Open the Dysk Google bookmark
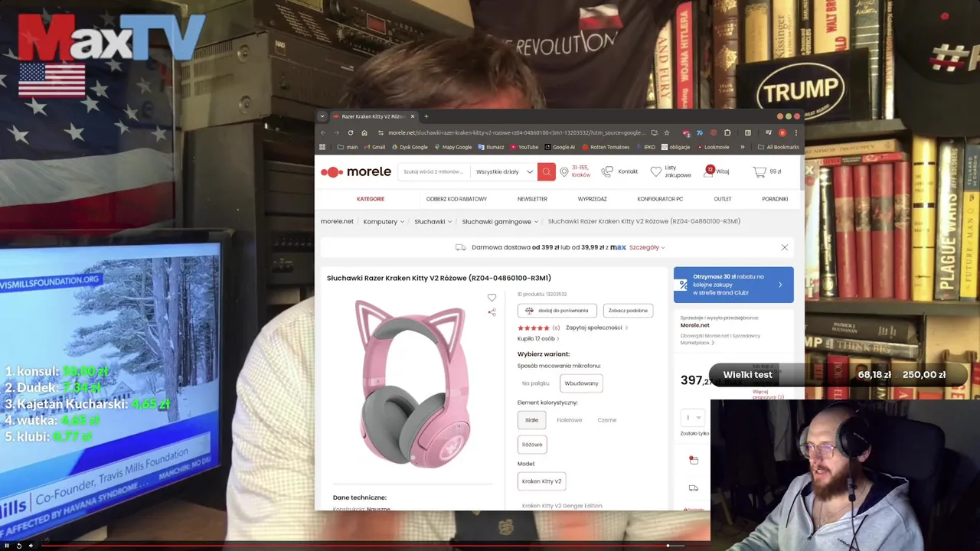This screenshot has height=551, width=980. click(x=410, y=147)
